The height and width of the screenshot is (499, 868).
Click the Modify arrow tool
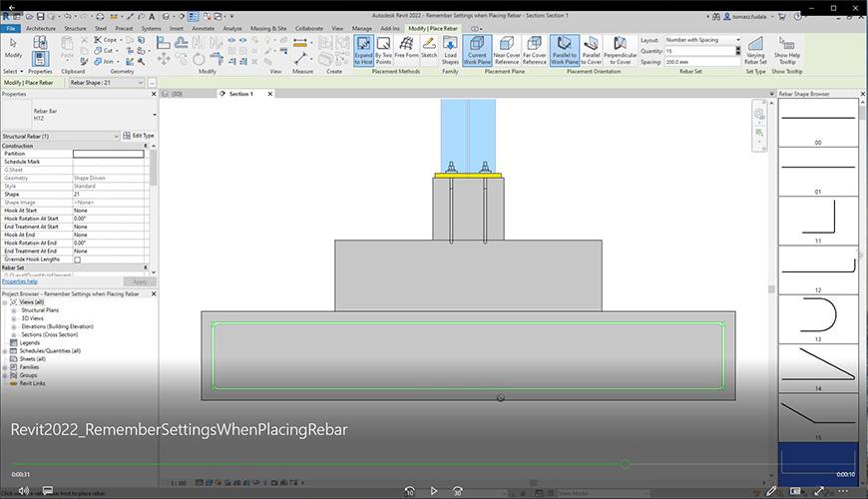point(13,48)
